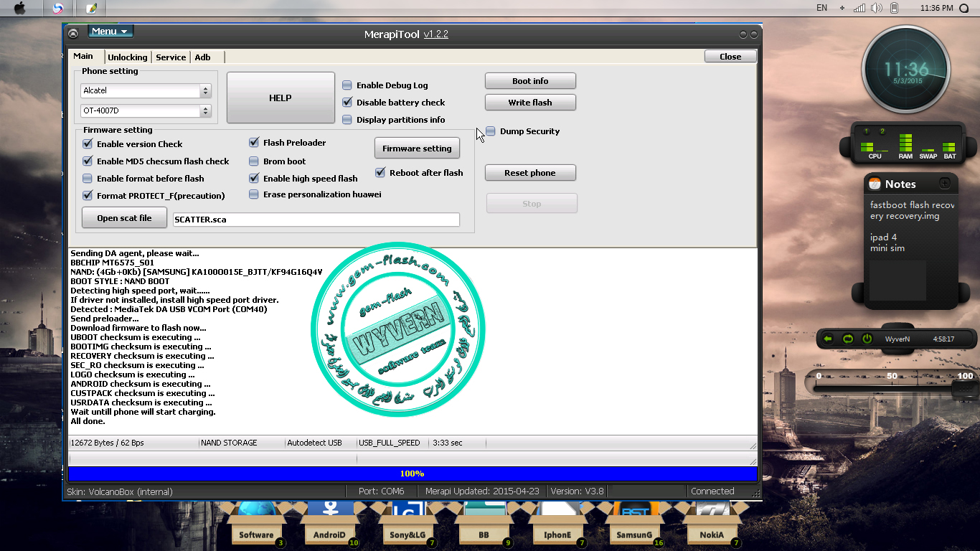
Task: Click the SCATTER.sca file path field
Action: click(x=316, y=220)
